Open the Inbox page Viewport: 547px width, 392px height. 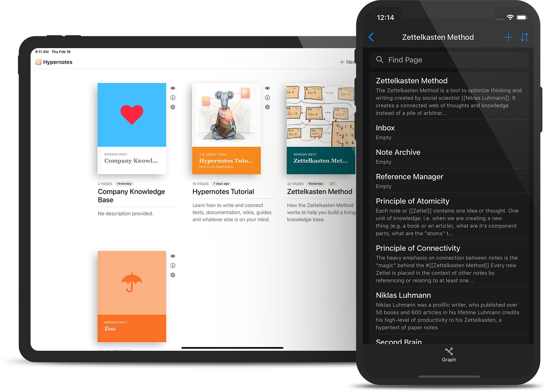click(x=449, y=132)
